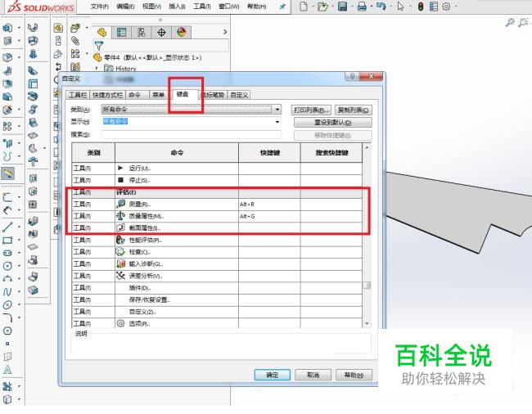
Task: Open the DisplayManager color ball tab
Action: tap(182, 32)
